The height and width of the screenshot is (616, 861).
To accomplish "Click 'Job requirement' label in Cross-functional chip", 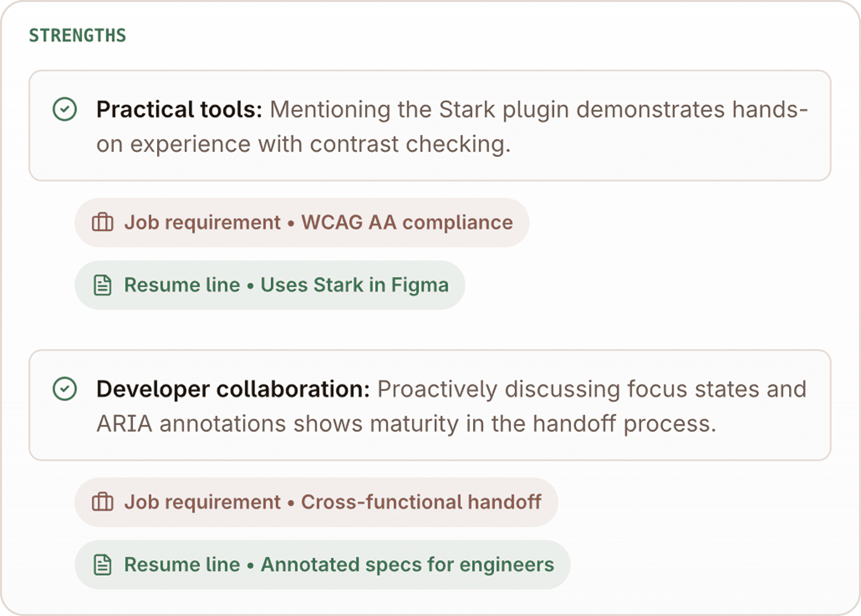I will [x=202, y=502].
